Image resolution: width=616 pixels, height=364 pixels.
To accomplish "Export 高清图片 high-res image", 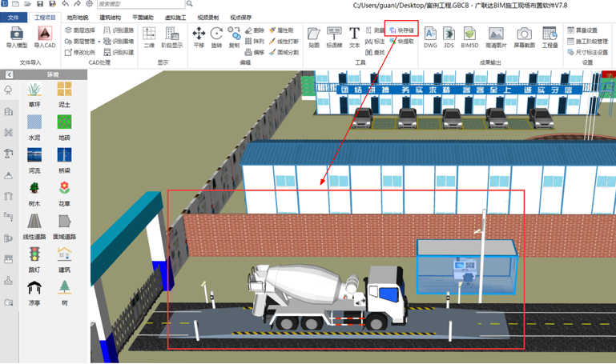I will (x=496, y=38).
